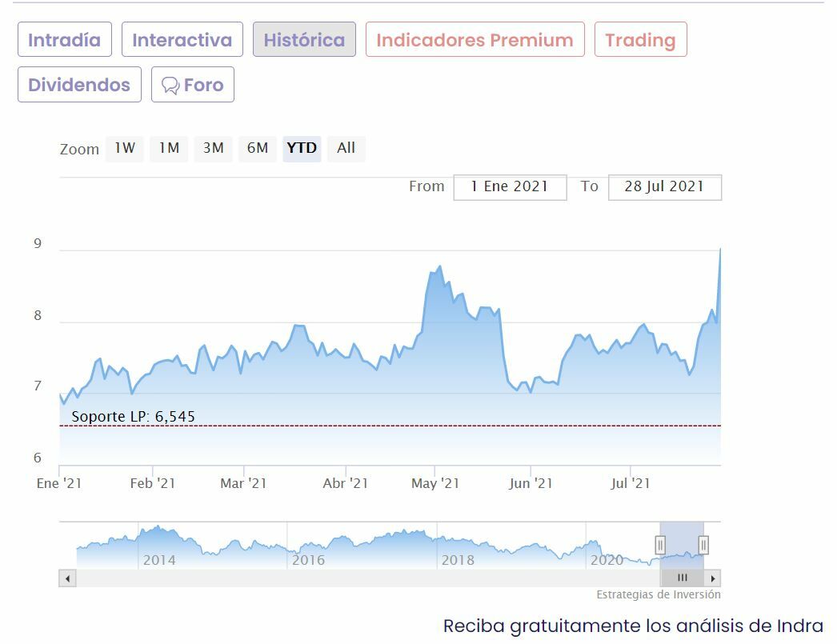Click the horizontal scrollbar thumb grip
837x644 pixels.
[x=682, y=578]
